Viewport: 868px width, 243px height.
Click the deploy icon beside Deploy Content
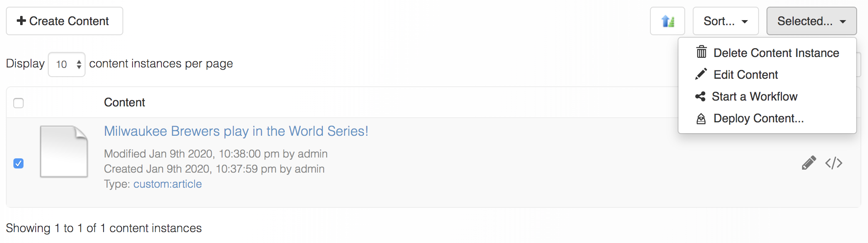pyautogui.click(x=701, y=119)
